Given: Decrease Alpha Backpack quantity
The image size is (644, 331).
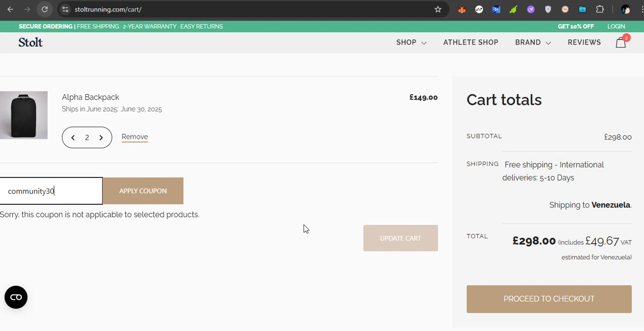Looking at the screenshot, I should (x=73, y=138).
